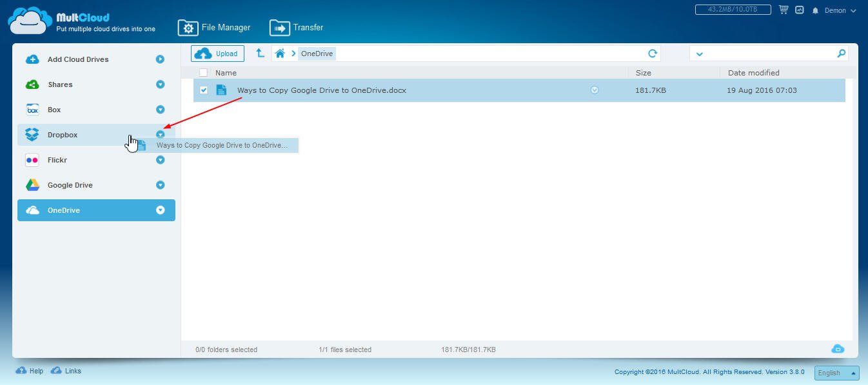Select Ways to Copy Google Drive to OneDrive.docx
Viewport: 868px width, 385px height.
(322, 90)
